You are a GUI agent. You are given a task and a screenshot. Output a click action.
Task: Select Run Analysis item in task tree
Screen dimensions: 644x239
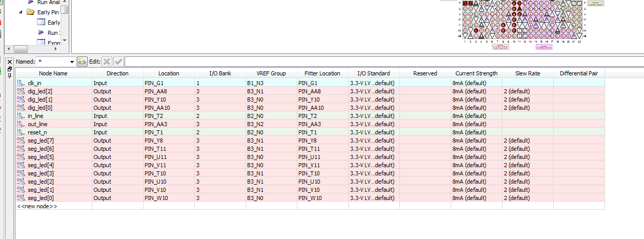click(49, 3)
